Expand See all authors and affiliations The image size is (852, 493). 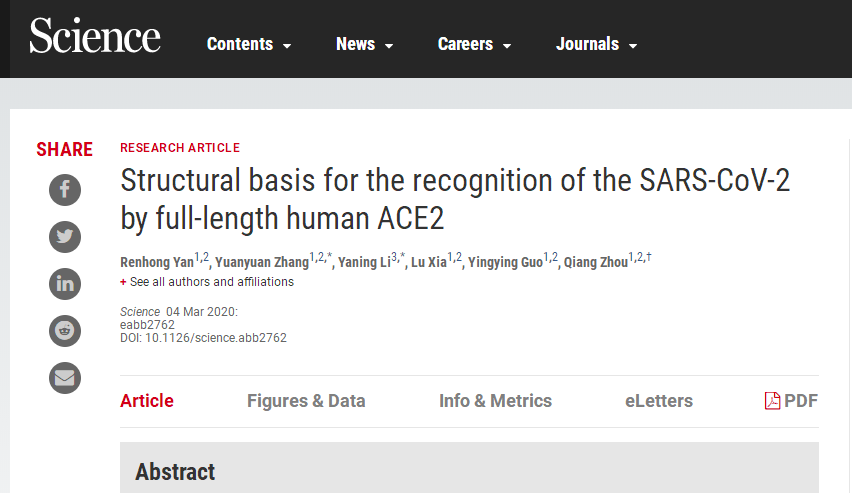tap(207, 282)
